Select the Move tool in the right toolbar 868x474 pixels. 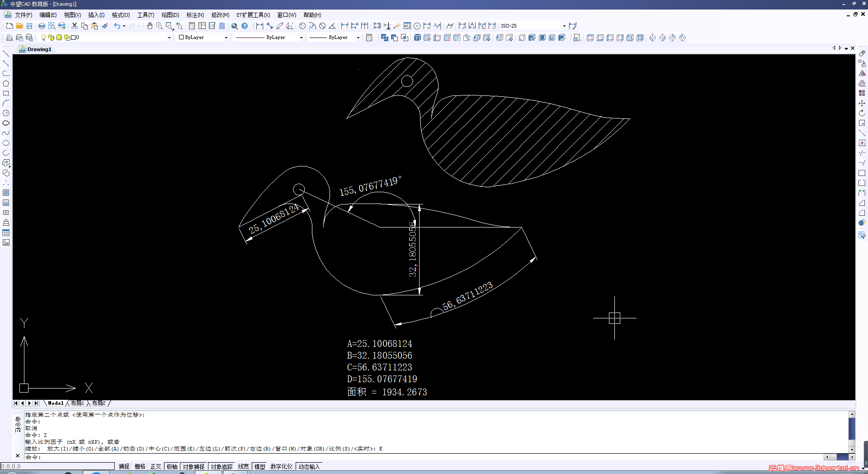862,103
